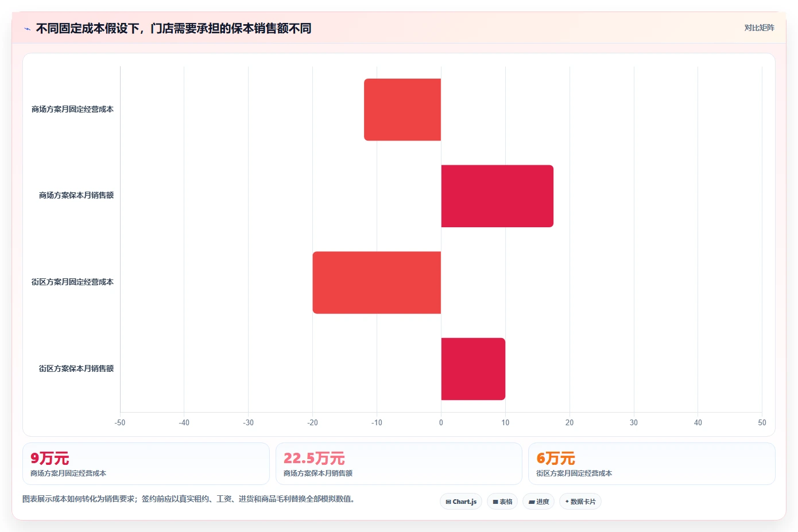Viewport: 798px width, 532px height.
Task: Select the 9万元 data card
Action: [x=146, y=464]
